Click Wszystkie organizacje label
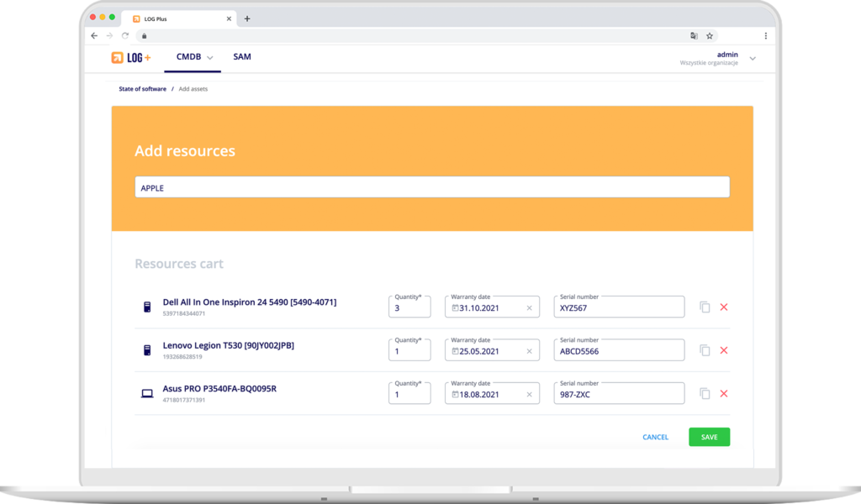The image size is (861, 504). (x=709, y=63)
